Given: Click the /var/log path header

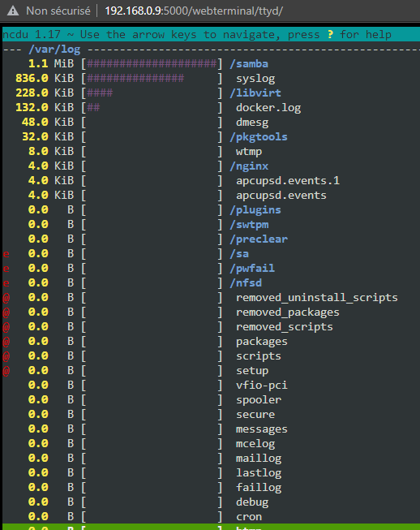Looking at the screenshot, I should tap(54, 50).
